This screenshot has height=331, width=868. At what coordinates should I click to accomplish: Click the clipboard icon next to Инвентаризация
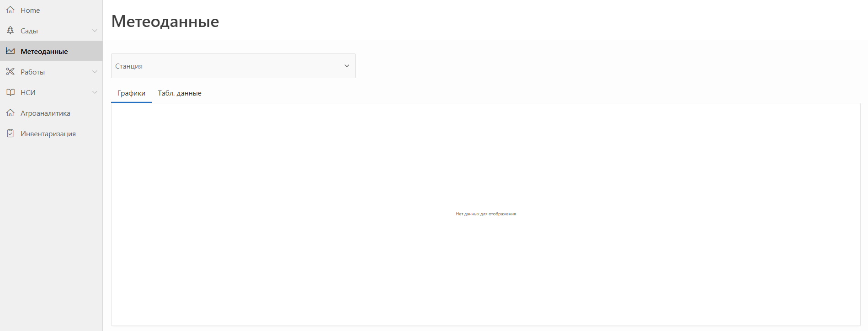pyautogui.click(x=10, y=133)
